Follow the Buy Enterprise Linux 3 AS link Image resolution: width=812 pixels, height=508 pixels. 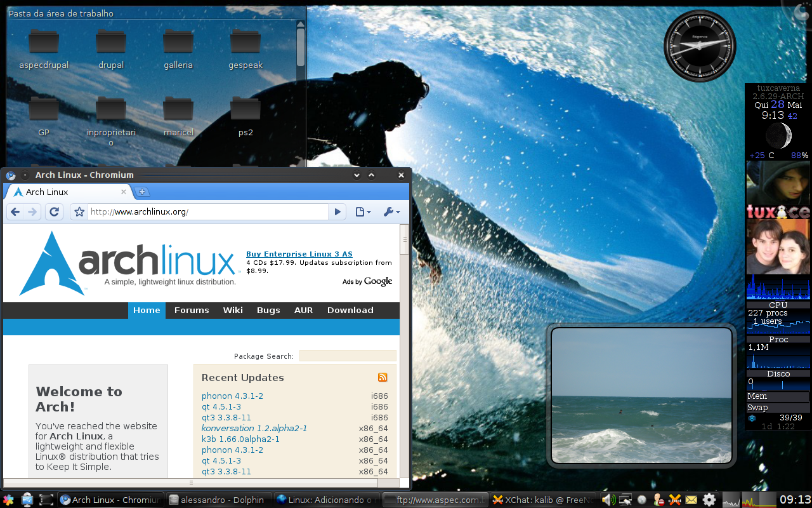click(x=299, y=253)
